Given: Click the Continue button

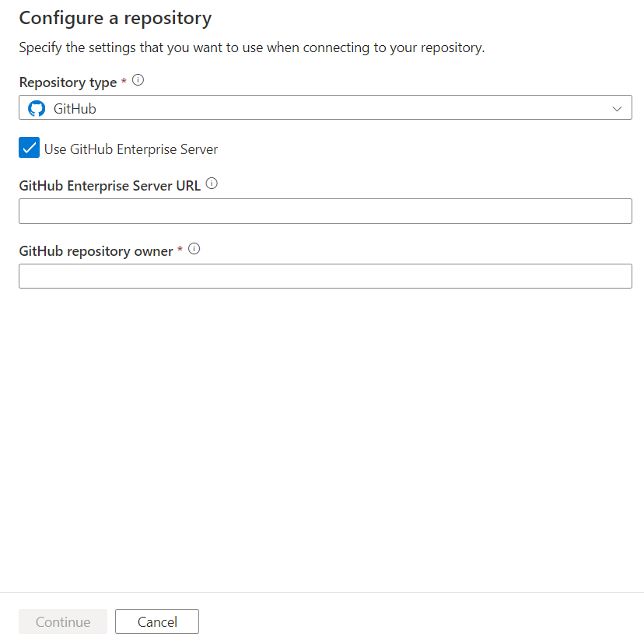Looking at the screenshot, I should point(62,621).
